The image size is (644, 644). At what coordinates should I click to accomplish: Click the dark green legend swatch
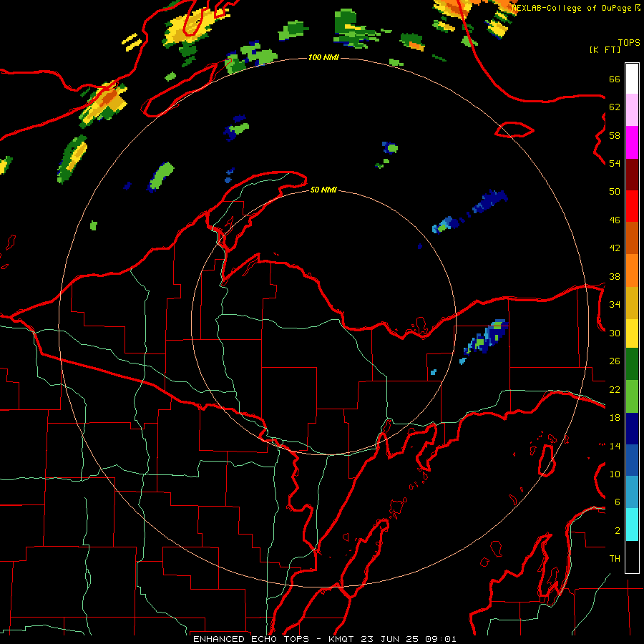[632, 364]
